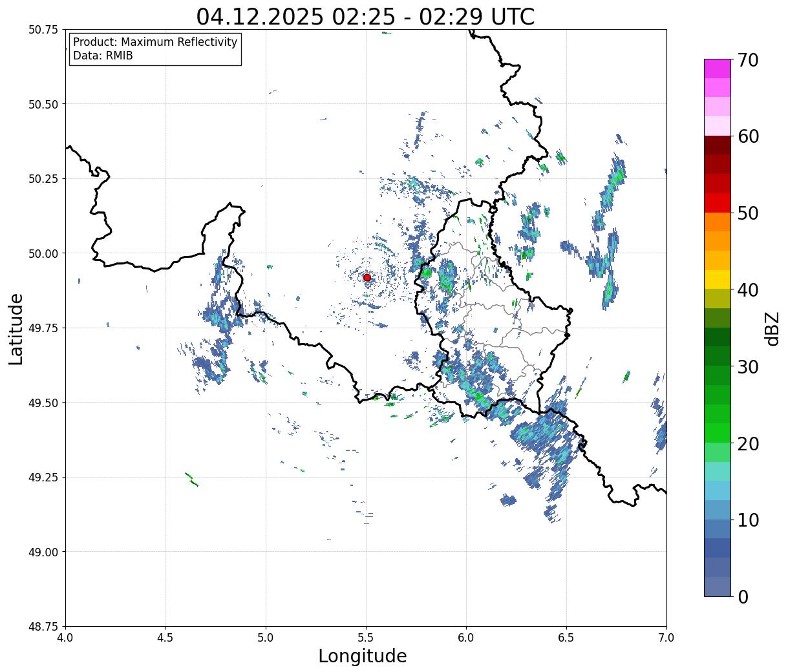Click the yellow colorbar swatch above 40
This screenshot has width=788, height=672.
pos(718,280)
